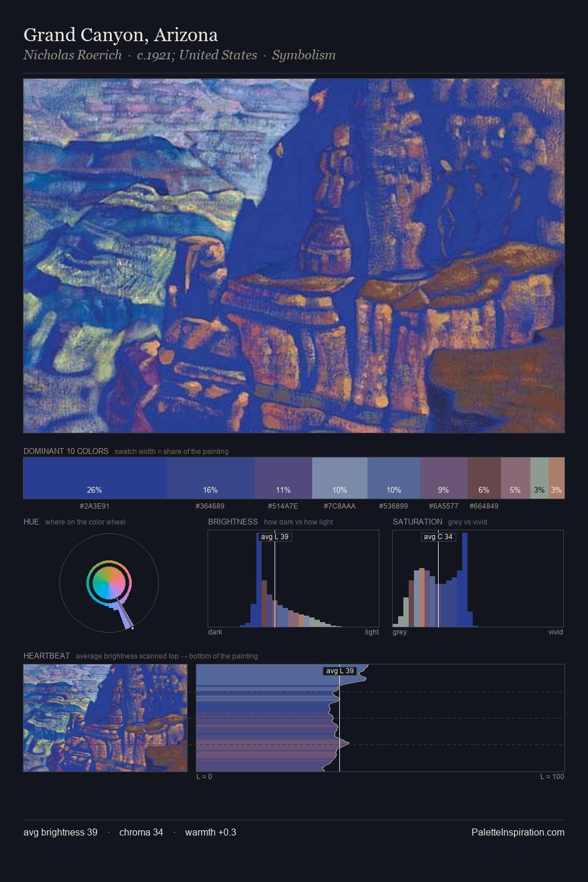This screenshot has height=882, width=588.
Task: Click the hex code "#2A3E91"
Action: click(x=95, y=506)
